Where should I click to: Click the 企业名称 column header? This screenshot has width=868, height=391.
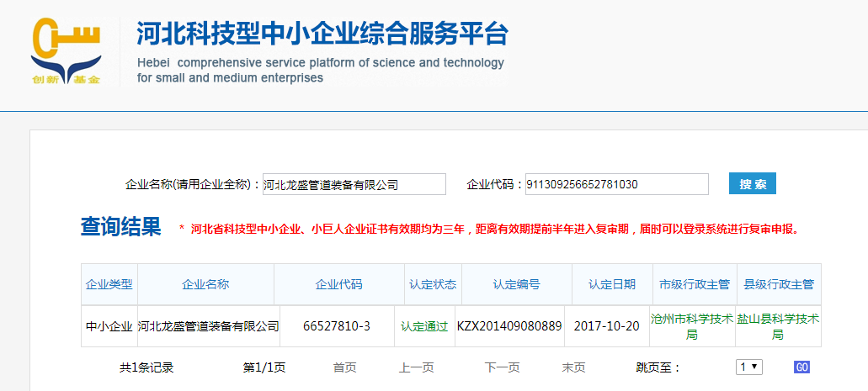(x=205, y=284)
